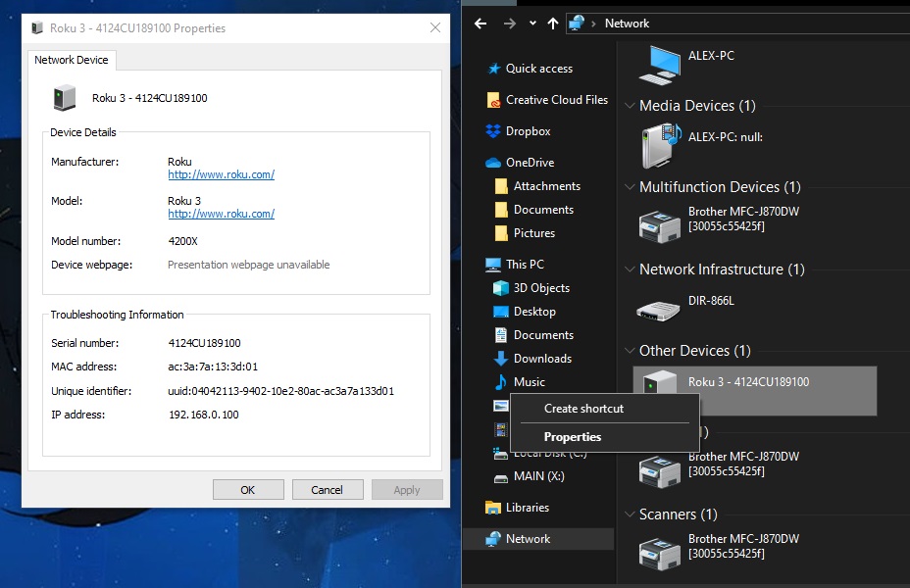
Task: Select the Brother MFC-J870DW printer icon under Multifunction Devices
Action: click(x=660, y=226)
